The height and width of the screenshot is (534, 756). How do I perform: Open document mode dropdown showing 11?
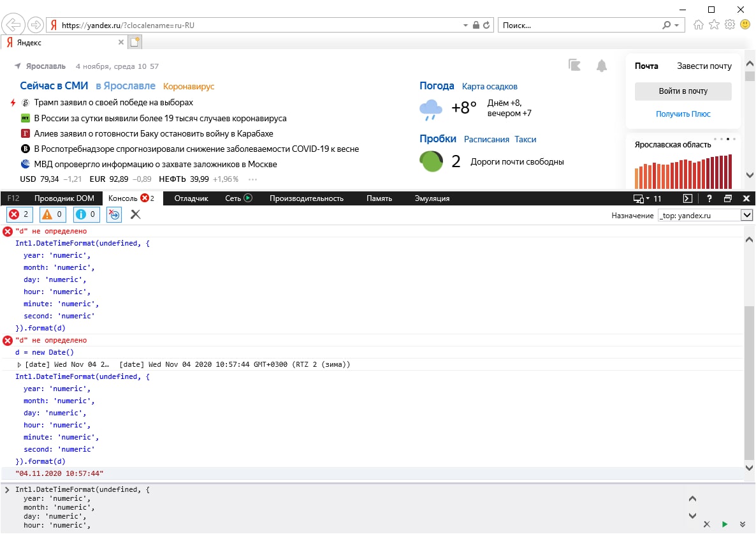647,198
